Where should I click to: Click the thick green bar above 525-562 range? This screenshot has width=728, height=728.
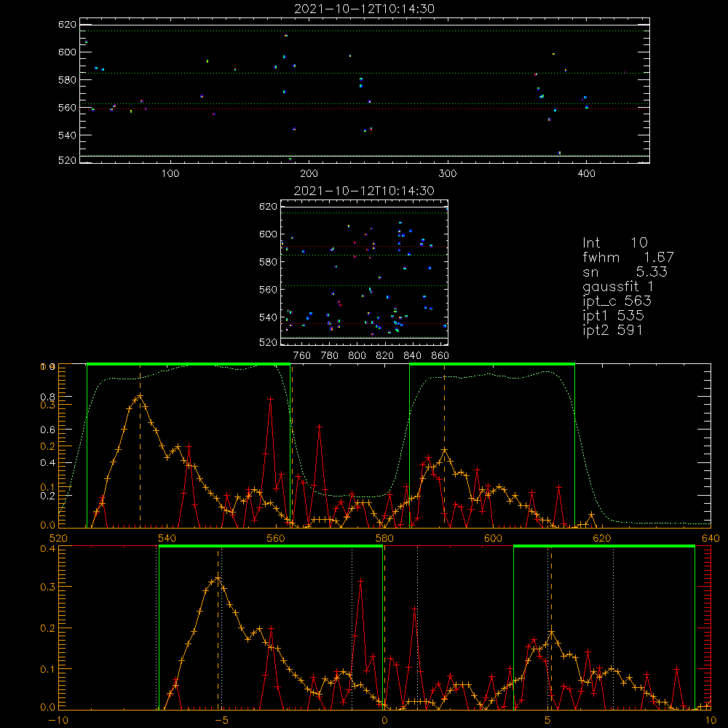click(189, 364)
